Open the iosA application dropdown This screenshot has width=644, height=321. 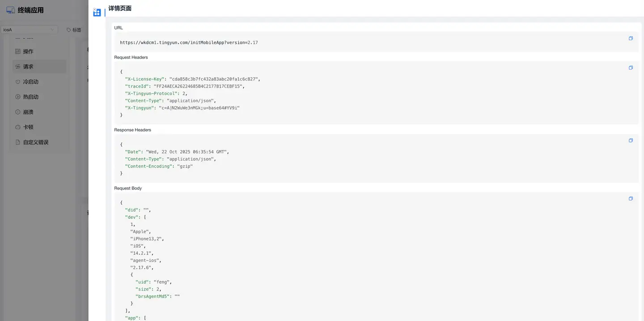click(x=29, y=30)
